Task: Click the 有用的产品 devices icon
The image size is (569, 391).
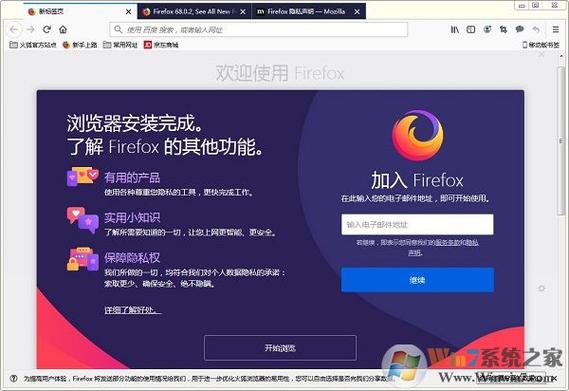Action: 83,177
